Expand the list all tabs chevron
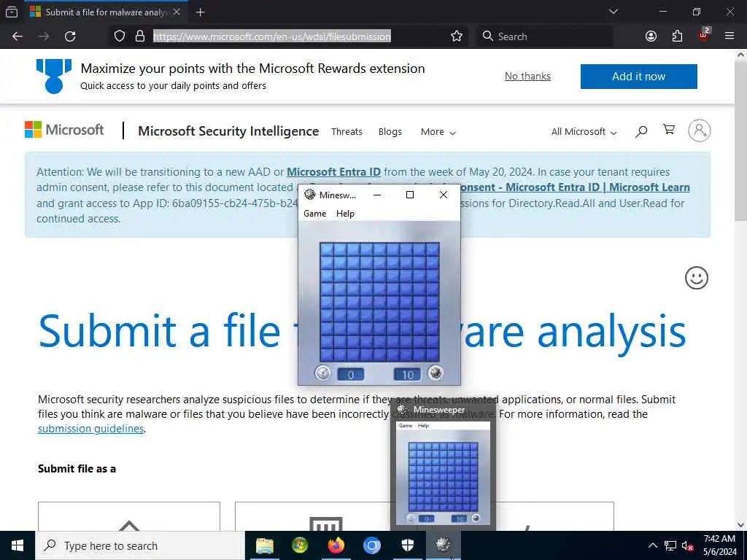 pos(613,12)
